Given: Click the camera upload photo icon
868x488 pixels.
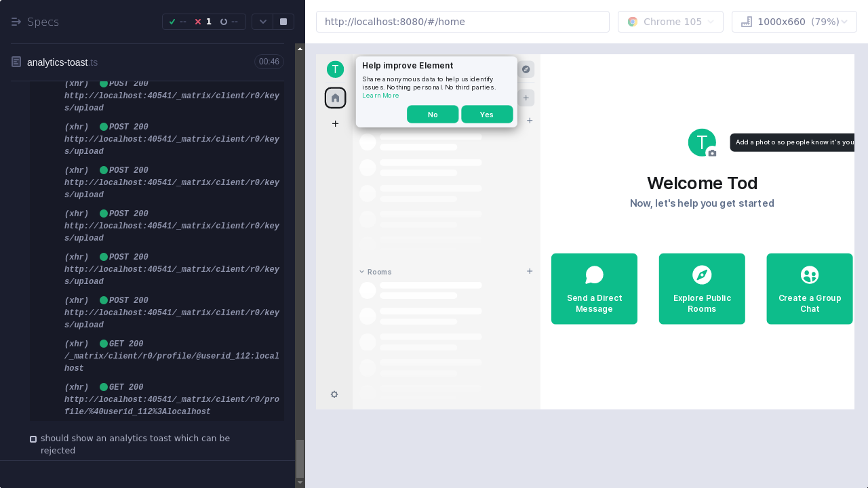Looking at the screenshot, I should [712, 153].
